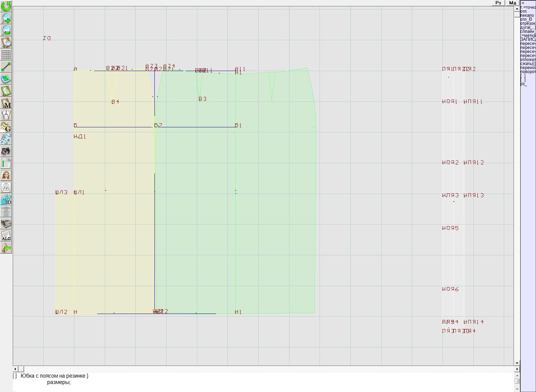Open the woman portrait icon
Viewport: 536px width, 392px height.
pyautogui.click(x=6, y=175)
